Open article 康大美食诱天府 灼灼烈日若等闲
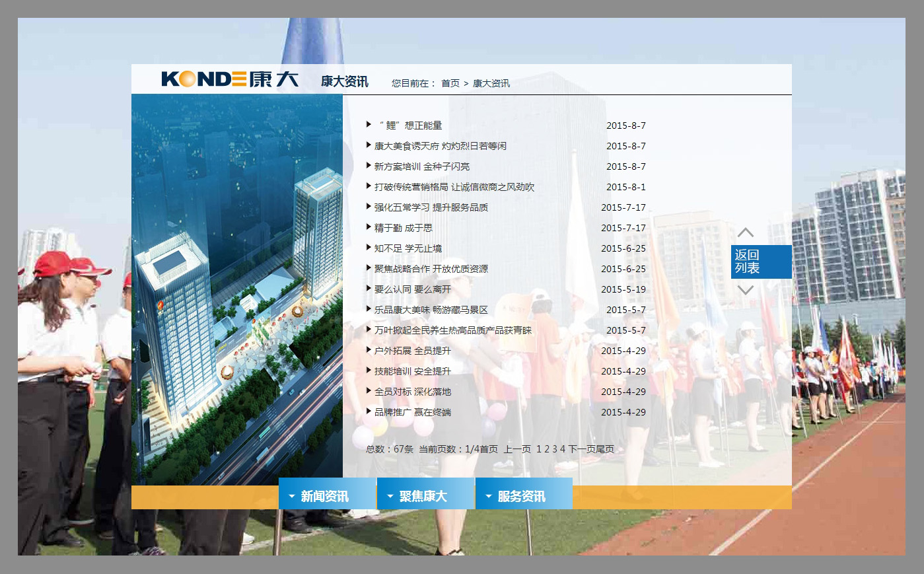The width and height of the screenshot is (924, 574). click(441, 146)
